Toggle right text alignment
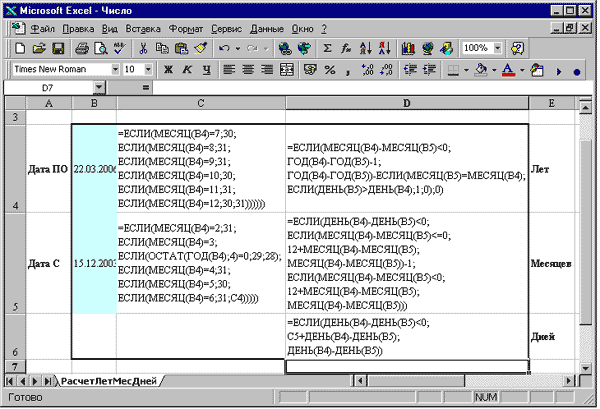This screenshot has height=409, width=600. (x=267, y=70)
